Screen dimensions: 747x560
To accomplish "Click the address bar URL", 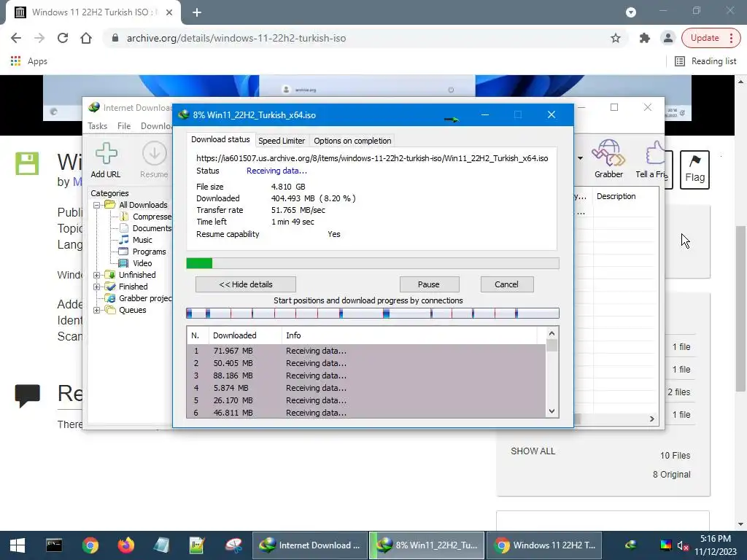I will (236, 38).
